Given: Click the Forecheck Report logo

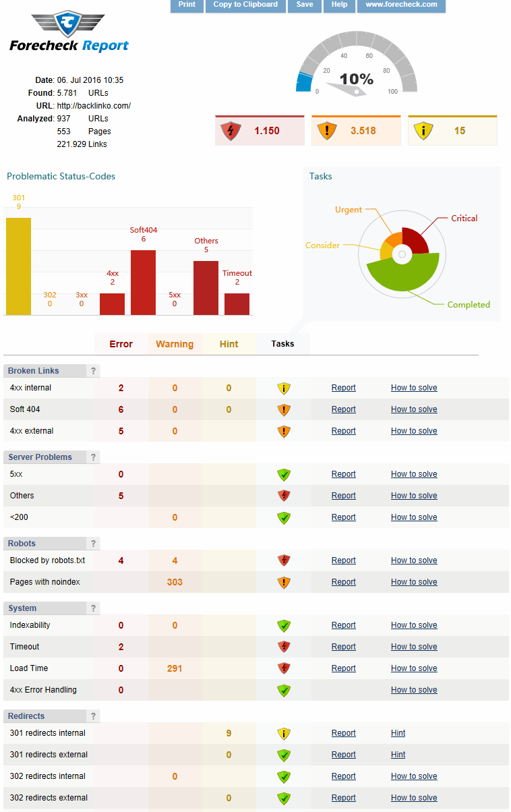Looking at the screenshot, I should tap(69, 31).
